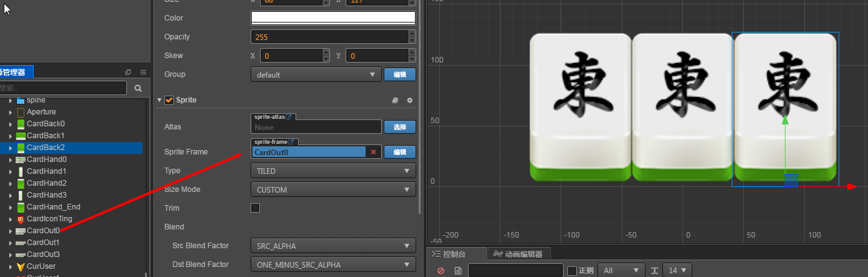Open Sprite component gear settings
The height and width of the screenshot is (277, 868).
410,100
